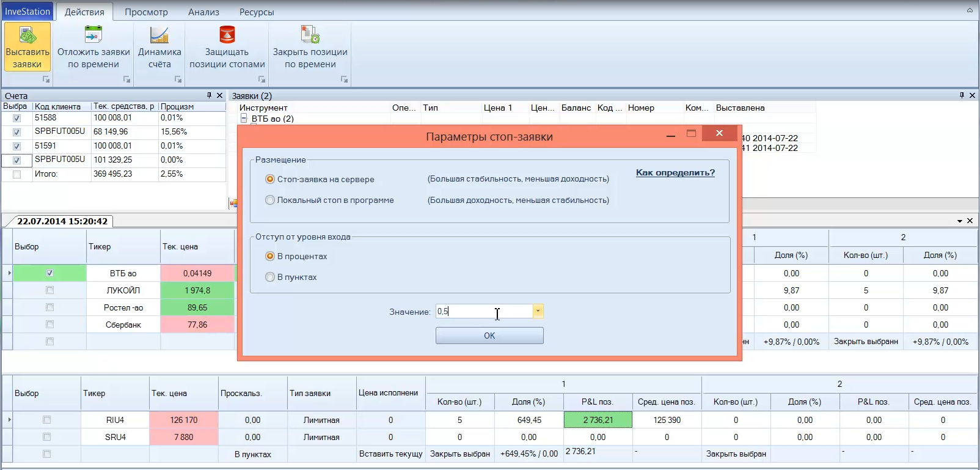The width and height of the screenshot is (980, 470).
Task: Check the SRU4 futures checkbox
Action: point(47,437)
